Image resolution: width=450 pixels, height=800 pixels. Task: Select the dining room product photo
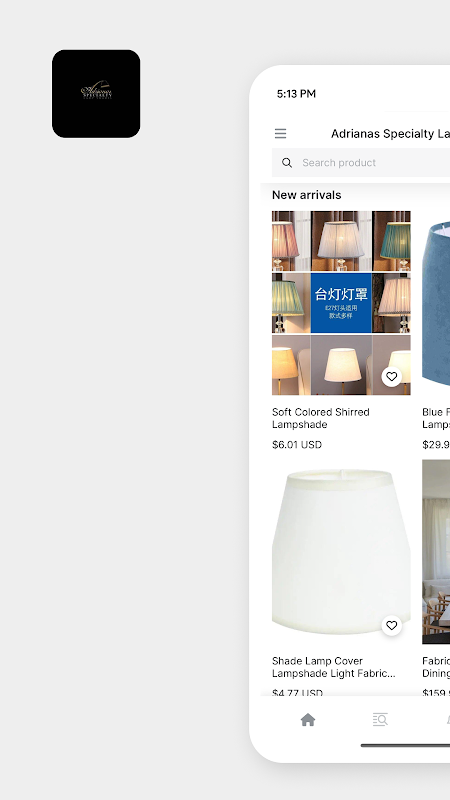436,552
